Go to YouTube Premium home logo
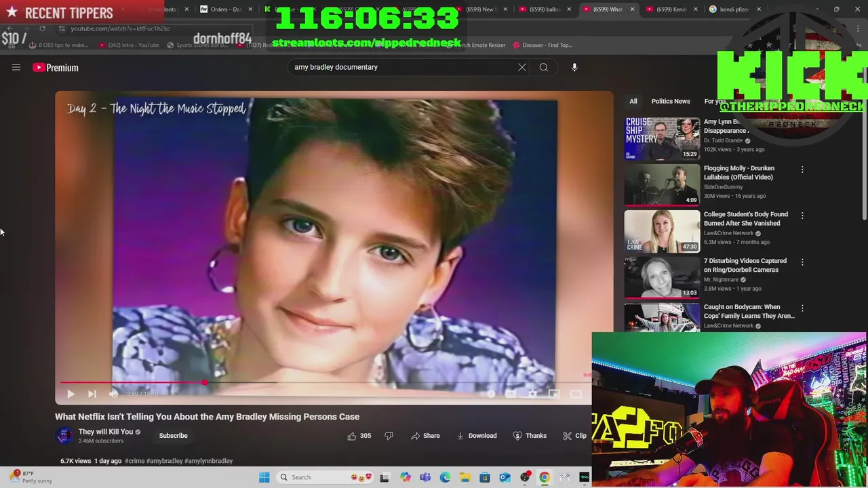 pyautogui.click(x=56, y=67)
